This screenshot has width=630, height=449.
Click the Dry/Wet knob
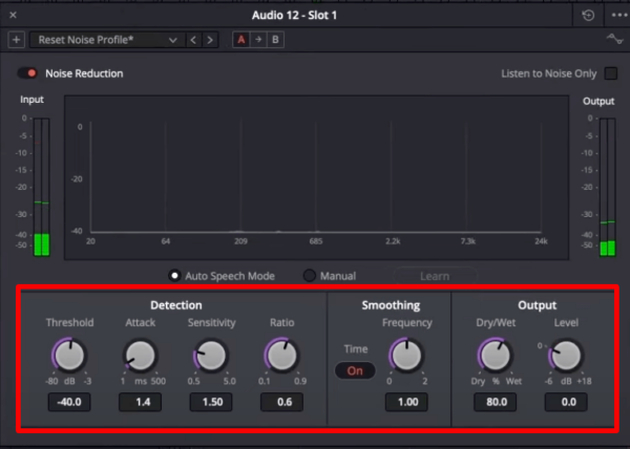(x=496, y=355)
